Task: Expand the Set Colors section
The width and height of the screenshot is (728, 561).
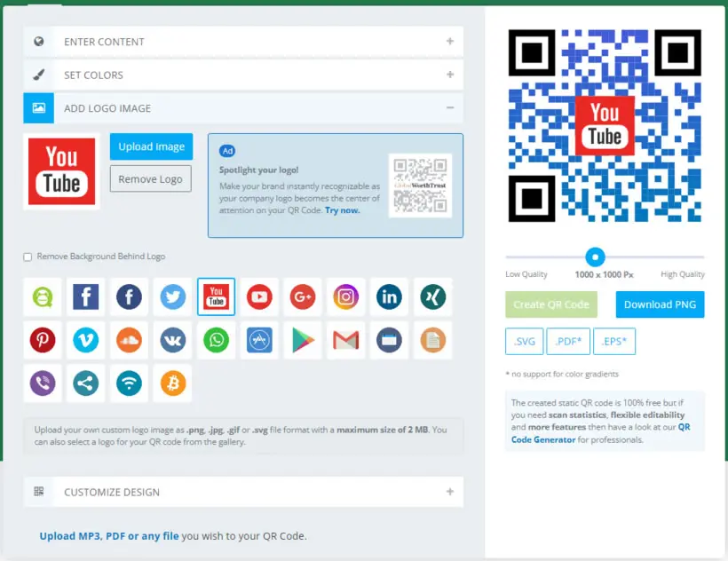Action: coord(243,75)
